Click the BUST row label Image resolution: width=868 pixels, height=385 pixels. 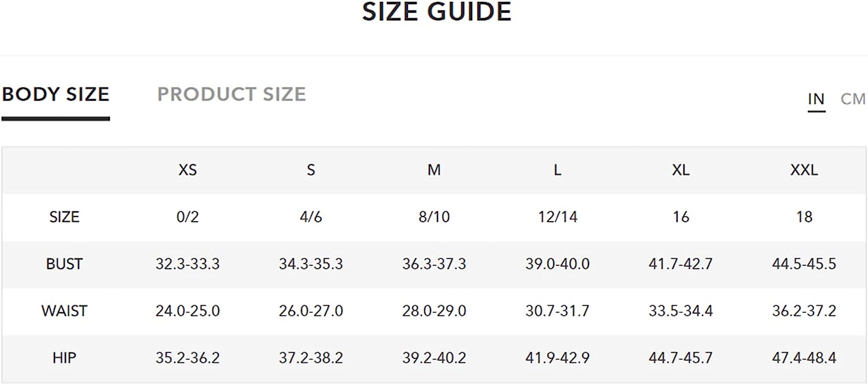tap(64, 264)
